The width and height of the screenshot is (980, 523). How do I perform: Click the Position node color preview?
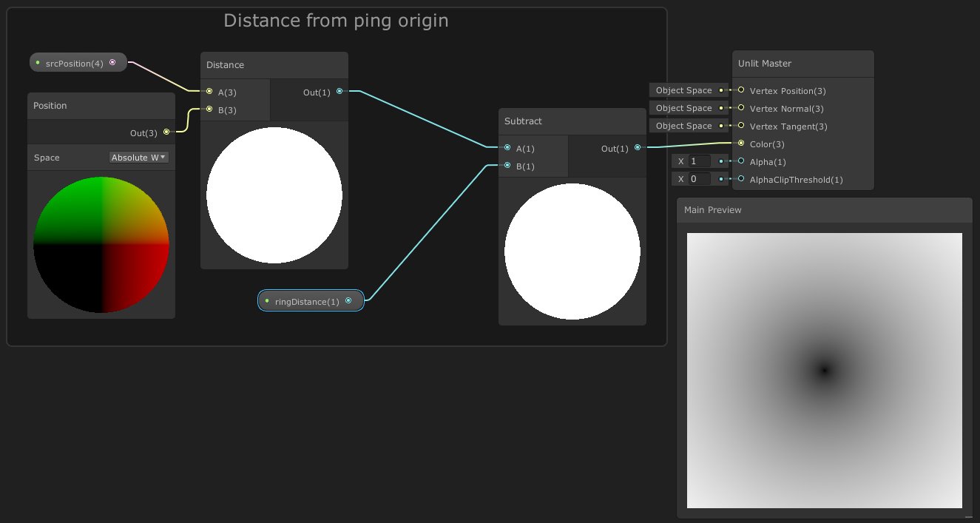pos(101,244)
